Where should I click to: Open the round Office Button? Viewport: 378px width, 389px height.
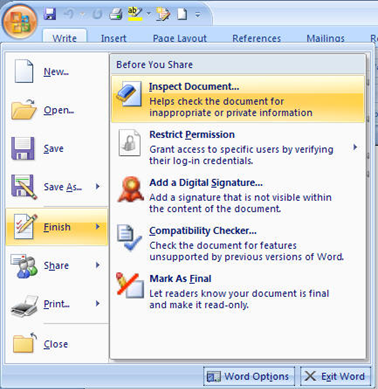[x=19, y=22]
